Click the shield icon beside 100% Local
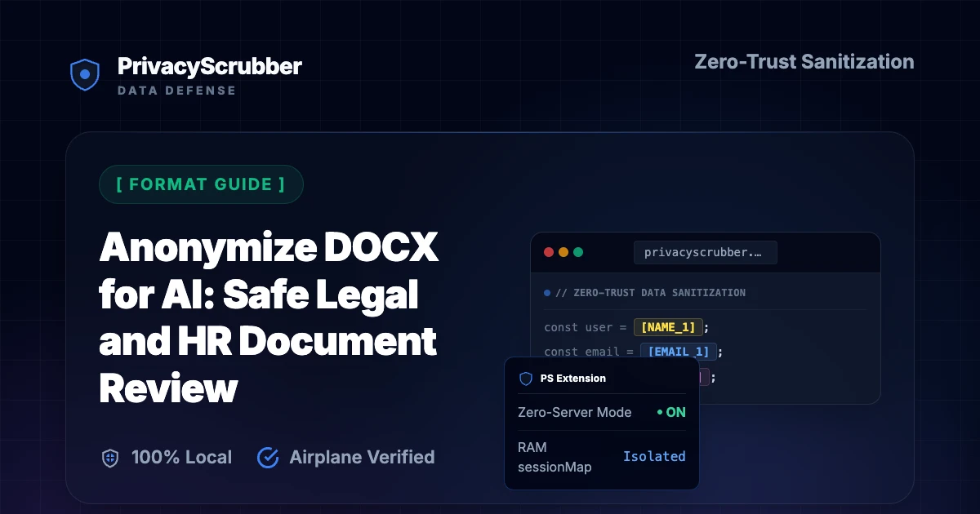 click(x=110, y=458)
